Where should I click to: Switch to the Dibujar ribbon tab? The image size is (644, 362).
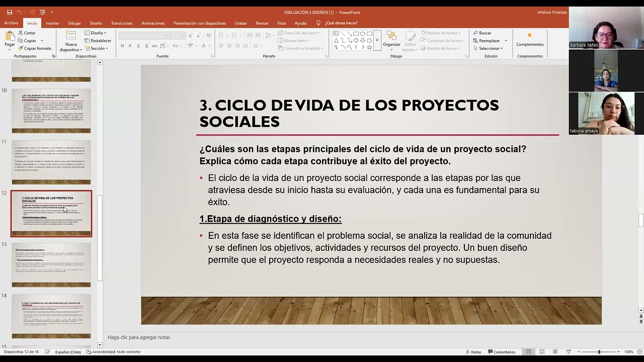click(74, 23)
